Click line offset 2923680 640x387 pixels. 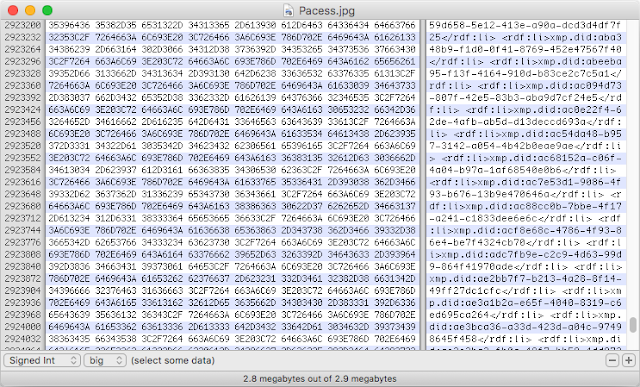pos(23,206)
